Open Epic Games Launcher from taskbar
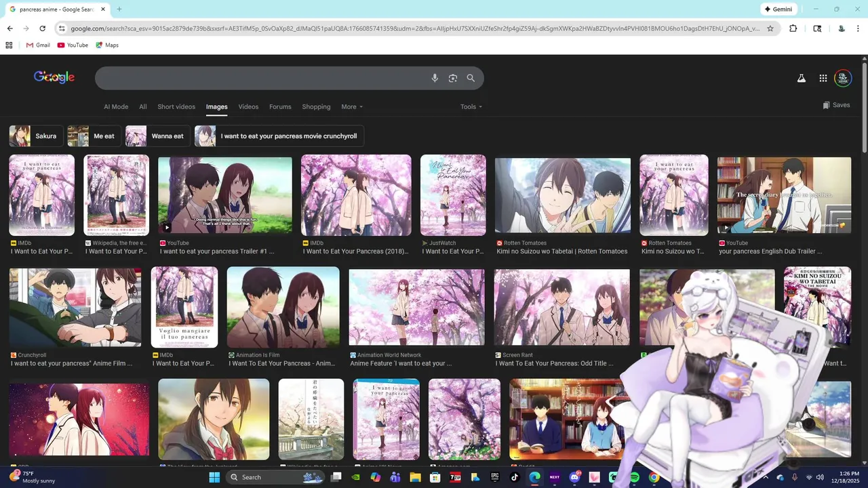Screen dimensions: 868x488 [494, 477]
